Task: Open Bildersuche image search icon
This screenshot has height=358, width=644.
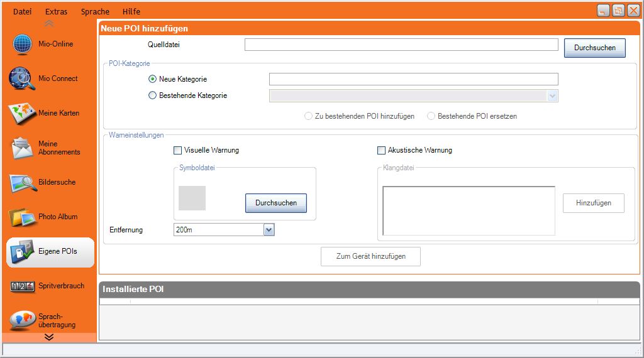Action: pyautogui.click(x=22, y=183)
